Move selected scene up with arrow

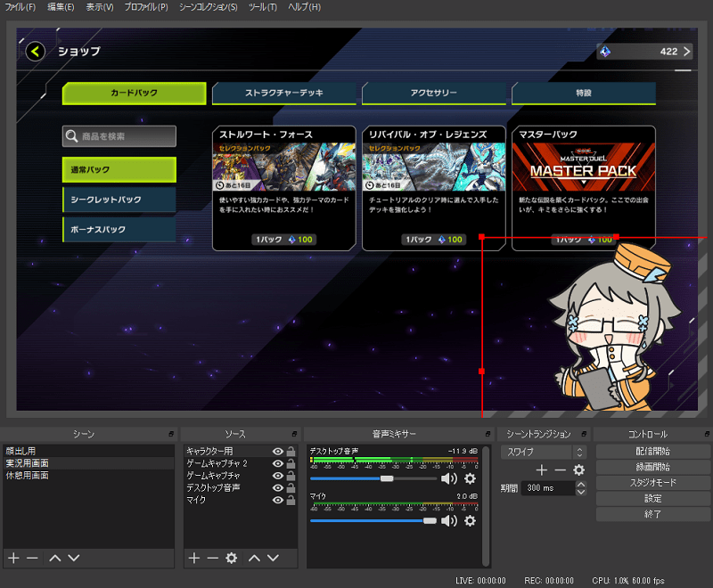(54, 558)
